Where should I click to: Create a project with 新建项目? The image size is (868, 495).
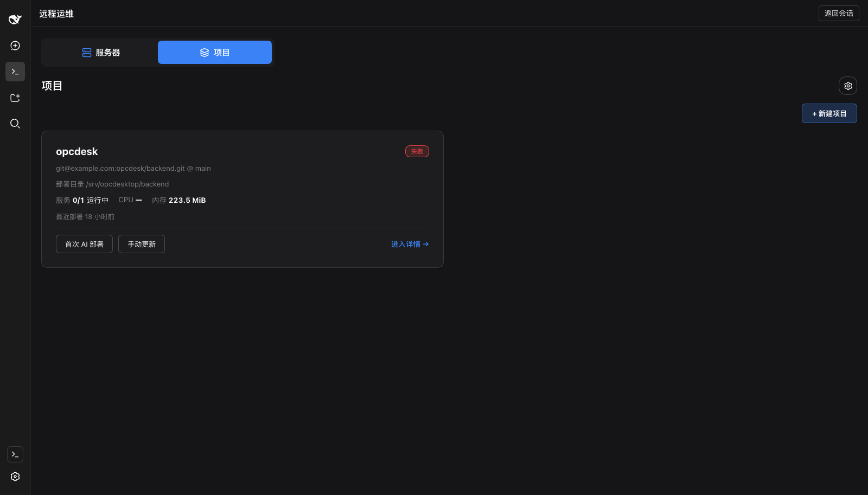pyautogui.click(x=829, y=113)
